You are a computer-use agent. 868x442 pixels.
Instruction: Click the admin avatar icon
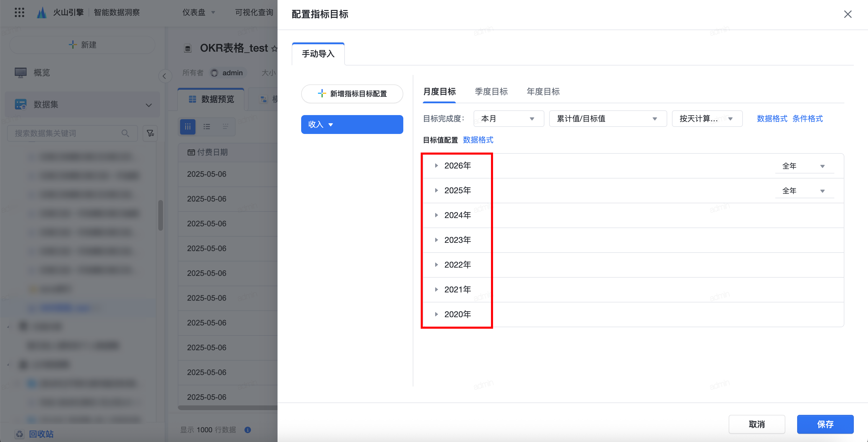tap(215, 73)
